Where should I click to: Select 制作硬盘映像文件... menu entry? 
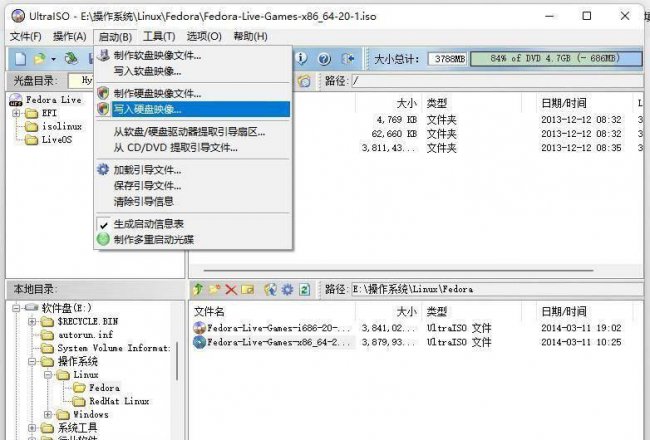point(193,94)
